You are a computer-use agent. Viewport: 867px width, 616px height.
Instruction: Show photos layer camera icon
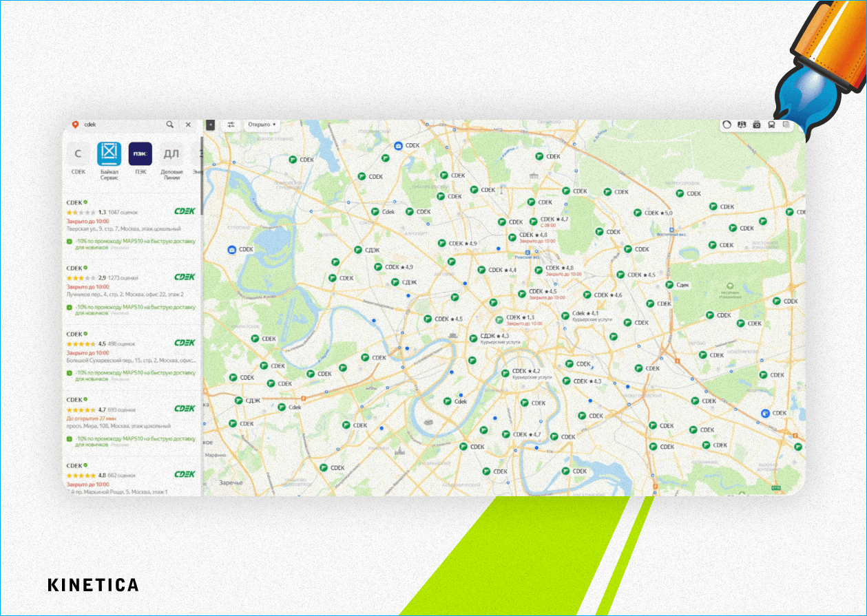[x=757, y=125]
